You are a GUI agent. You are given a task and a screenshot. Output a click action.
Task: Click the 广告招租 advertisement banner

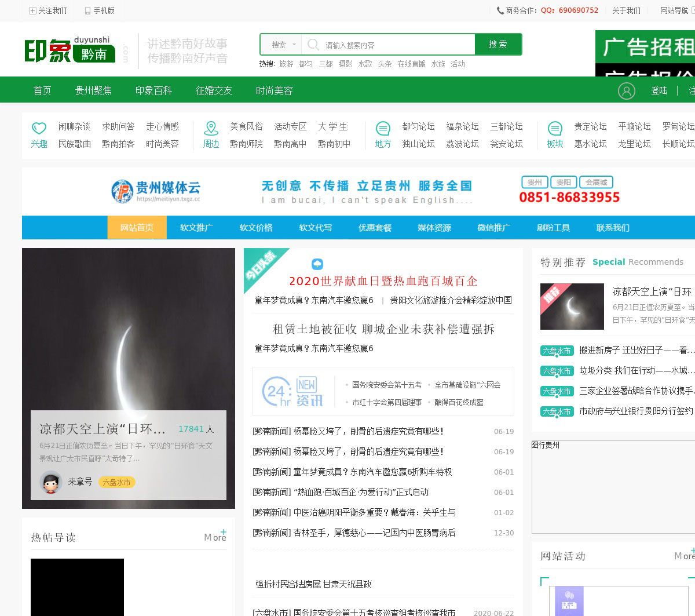[x=645, y=53]
